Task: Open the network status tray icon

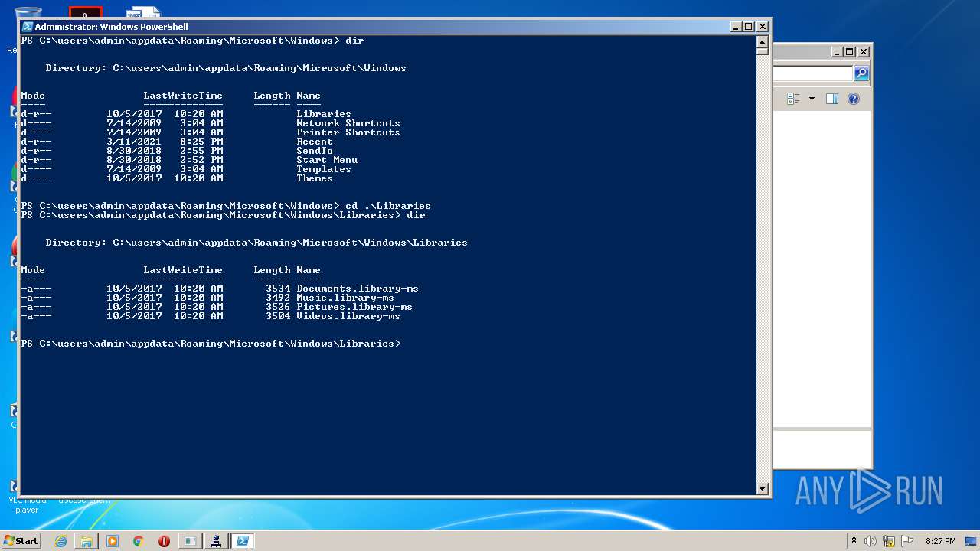Action: [x=889, y=541]
